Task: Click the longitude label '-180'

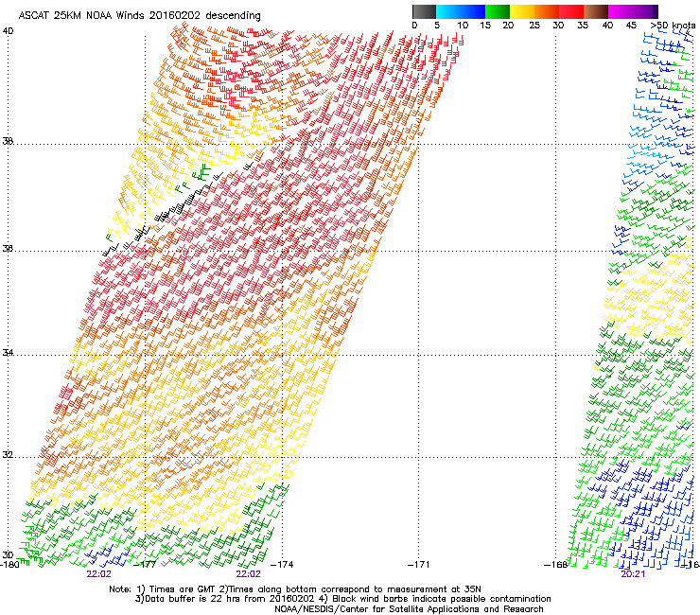Action: [9, 565]
